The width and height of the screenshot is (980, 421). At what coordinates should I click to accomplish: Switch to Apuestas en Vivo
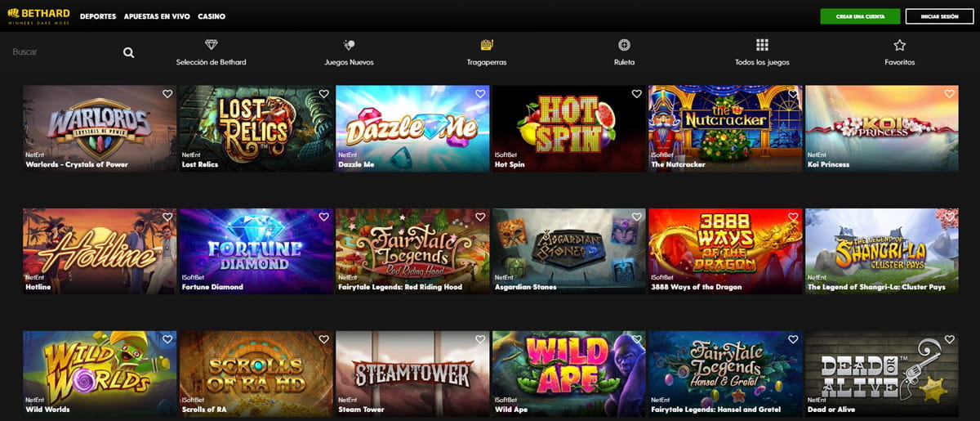[157, 16]
